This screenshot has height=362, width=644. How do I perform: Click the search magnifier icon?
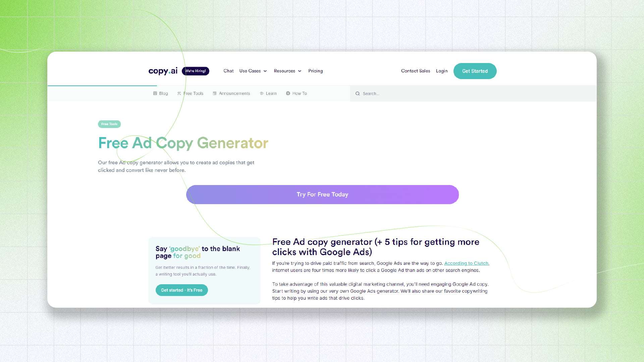point(357,93)
